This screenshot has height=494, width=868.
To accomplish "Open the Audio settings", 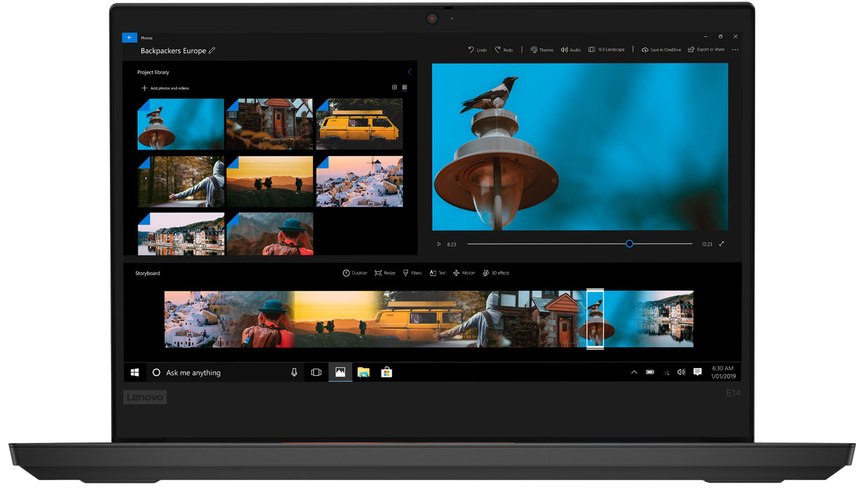I will click(x=564, y=50).
